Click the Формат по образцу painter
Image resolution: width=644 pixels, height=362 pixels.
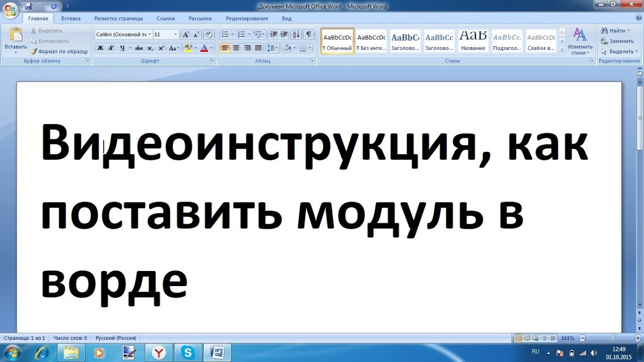point(59,51)
